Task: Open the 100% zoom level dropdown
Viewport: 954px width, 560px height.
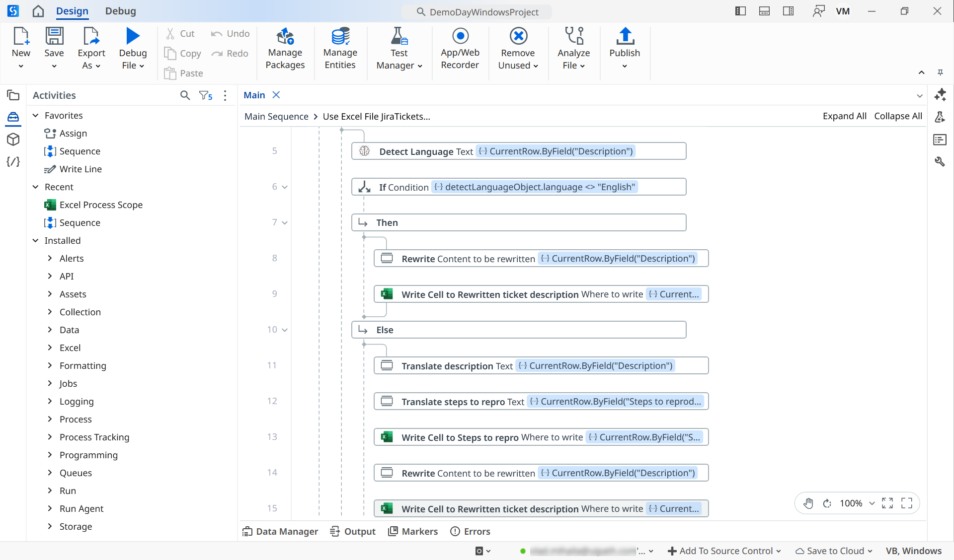Action: pyautogui.click(x=872, y=503)
